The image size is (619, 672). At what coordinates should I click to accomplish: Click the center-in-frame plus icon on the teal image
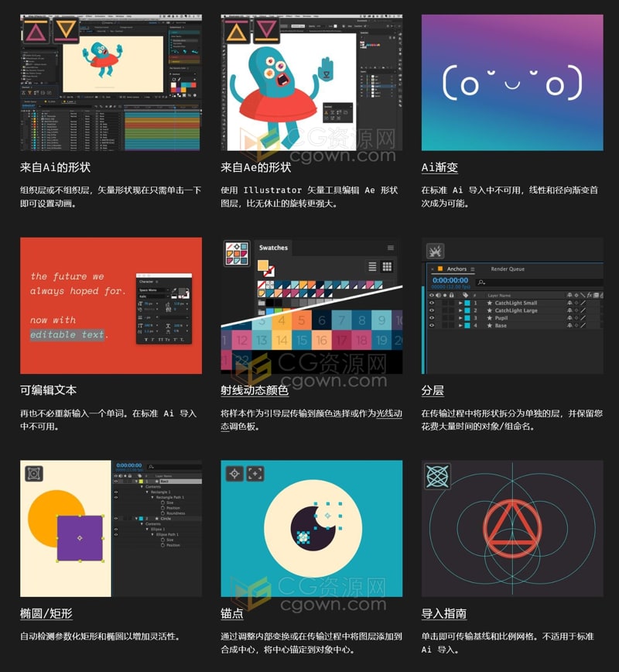coord(255,474)
